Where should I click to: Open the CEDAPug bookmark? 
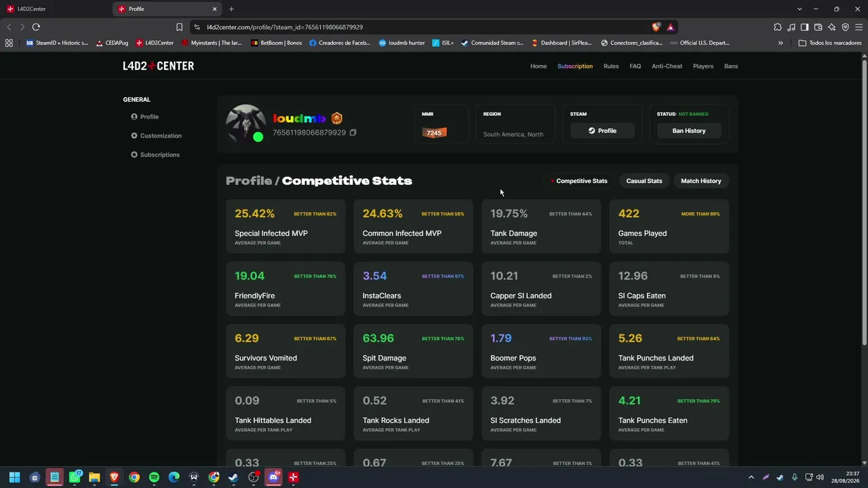112,43
